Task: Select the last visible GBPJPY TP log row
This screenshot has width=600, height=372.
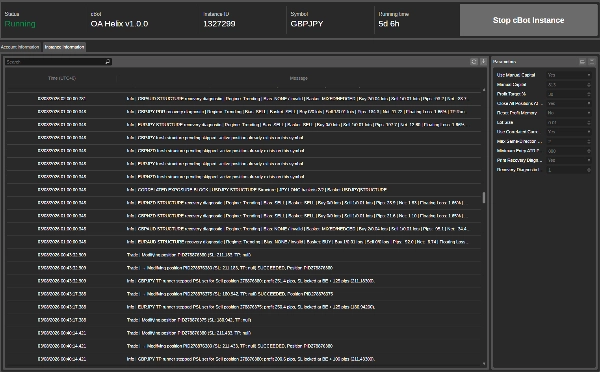Action: 244,359
